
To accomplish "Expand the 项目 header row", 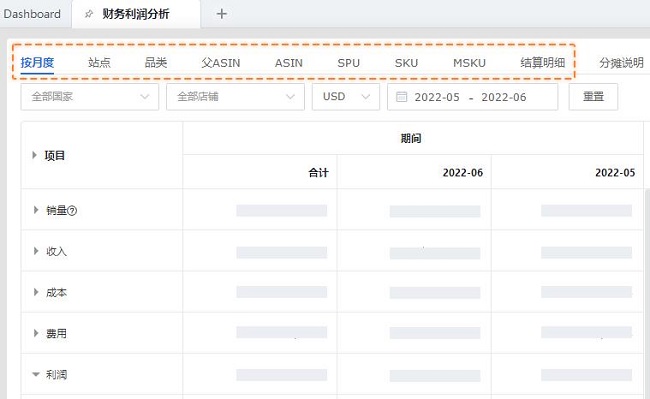I will click(x=34, y=155).
